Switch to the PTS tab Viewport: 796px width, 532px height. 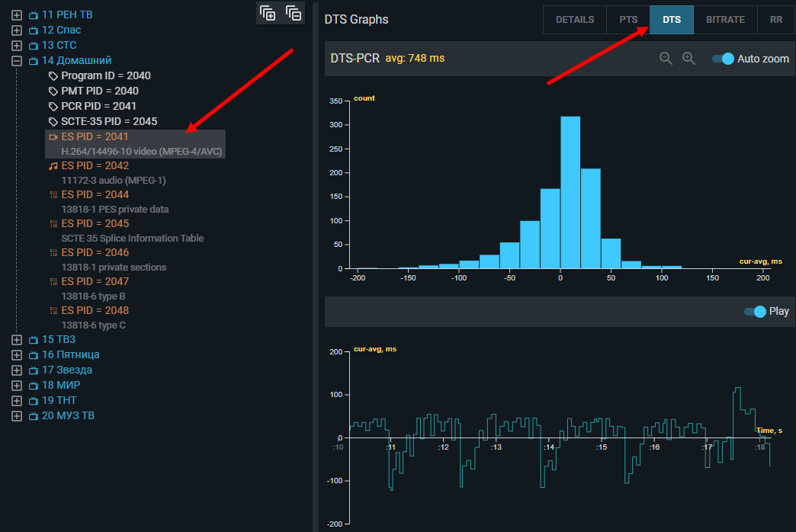coord(628,20)
